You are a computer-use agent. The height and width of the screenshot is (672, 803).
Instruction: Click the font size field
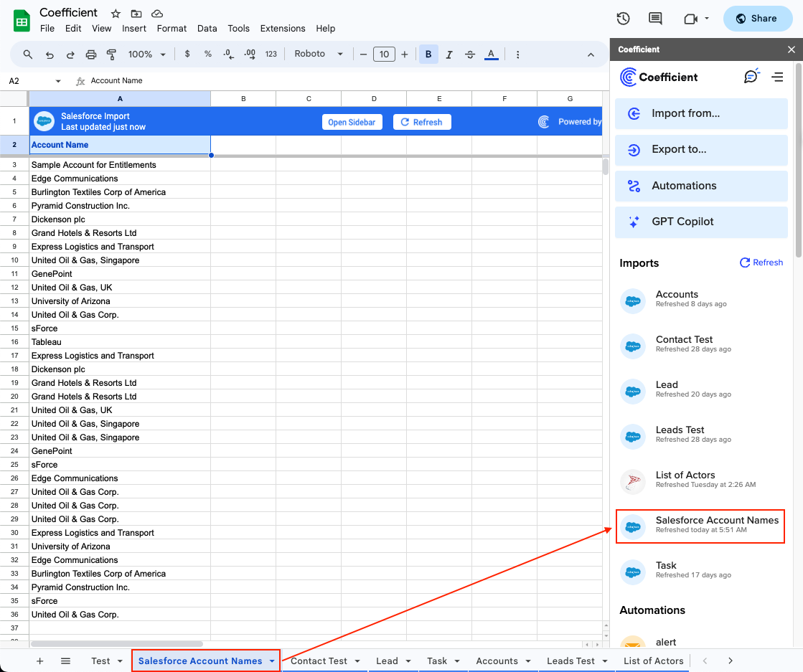[384, 55]
